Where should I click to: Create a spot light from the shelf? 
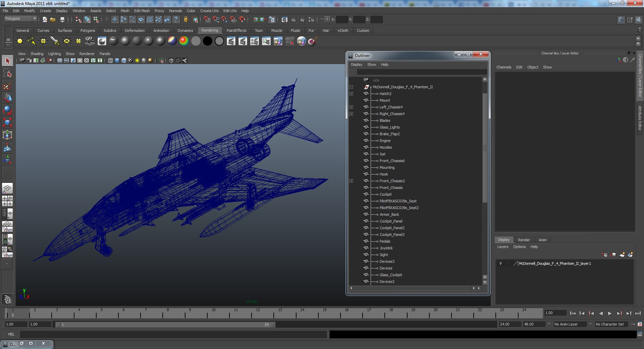pyautogui.click(x=55, y=41)
